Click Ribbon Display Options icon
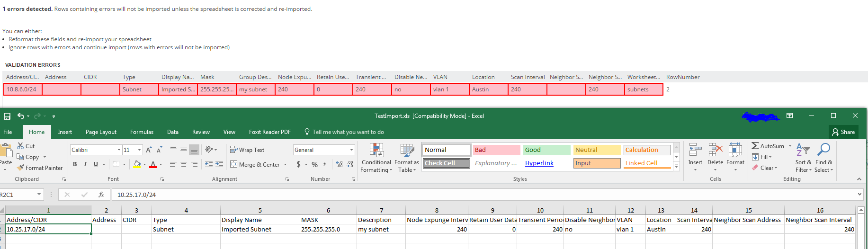 [x=789, y=116]
